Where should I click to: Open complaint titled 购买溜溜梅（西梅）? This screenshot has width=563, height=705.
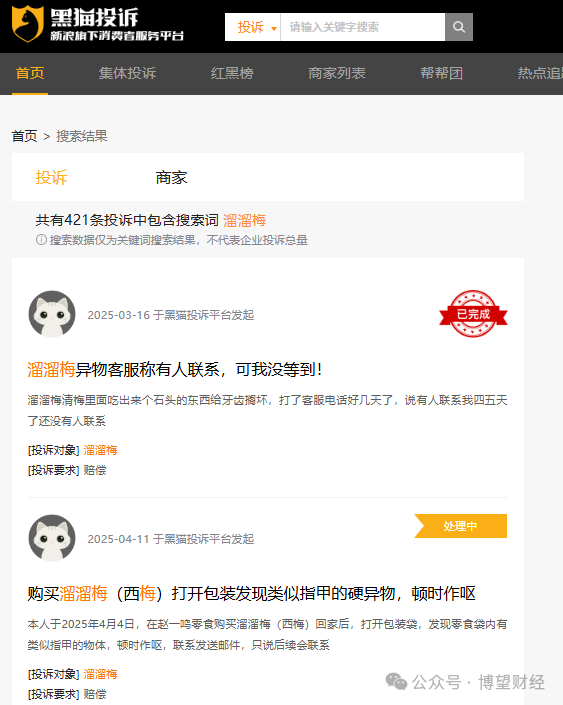(x=251, y=593)
